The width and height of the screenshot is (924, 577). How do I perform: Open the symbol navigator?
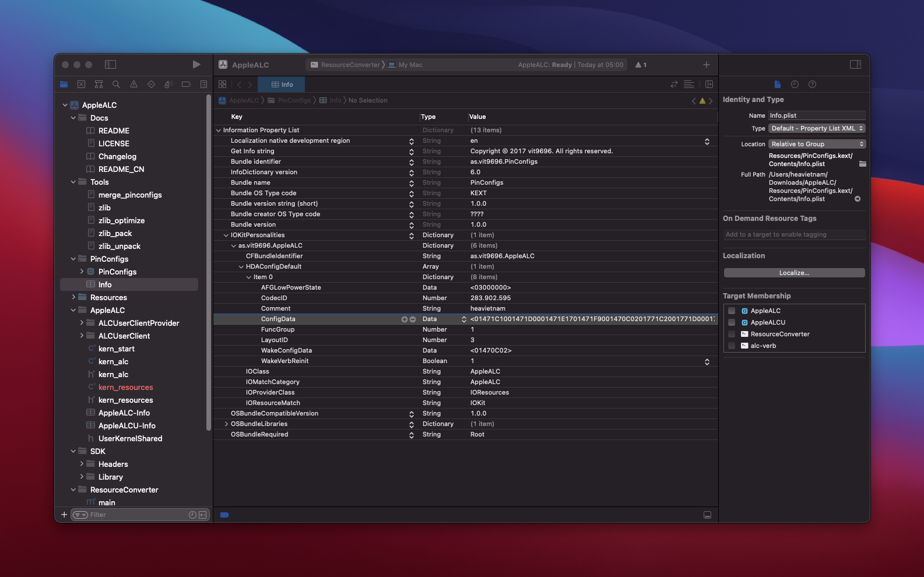tap(99, 85)
